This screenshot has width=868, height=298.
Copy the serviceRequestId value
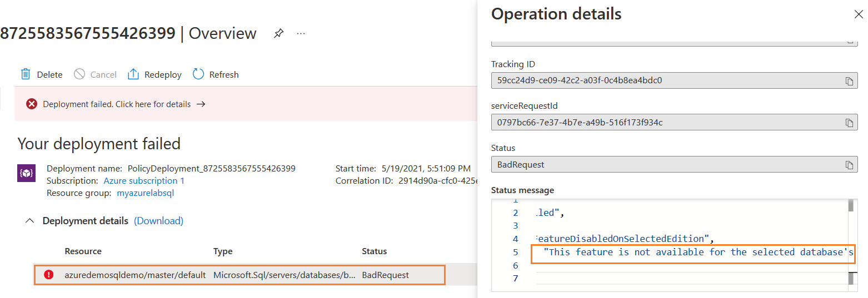pos(849,123)
